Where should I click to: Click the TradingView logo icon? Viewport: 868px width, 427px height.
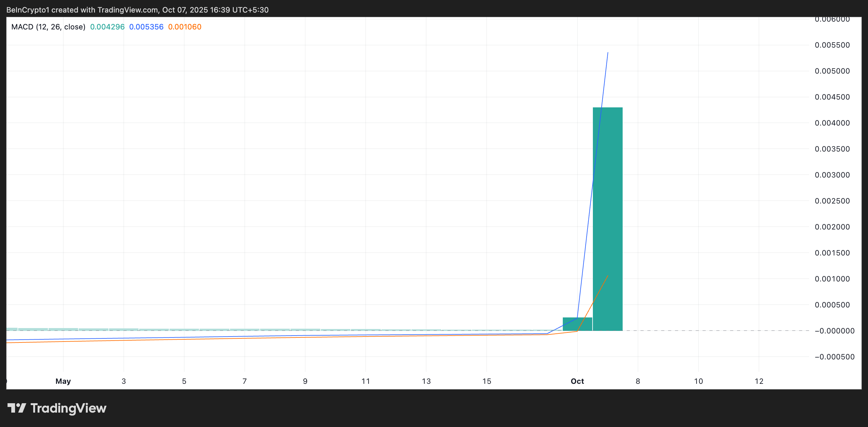pos(17,408)
